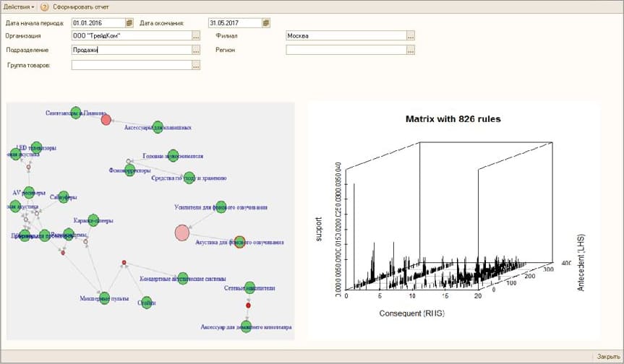Open the Действия menu
This screenshot has width=624, height=364.
18,6
